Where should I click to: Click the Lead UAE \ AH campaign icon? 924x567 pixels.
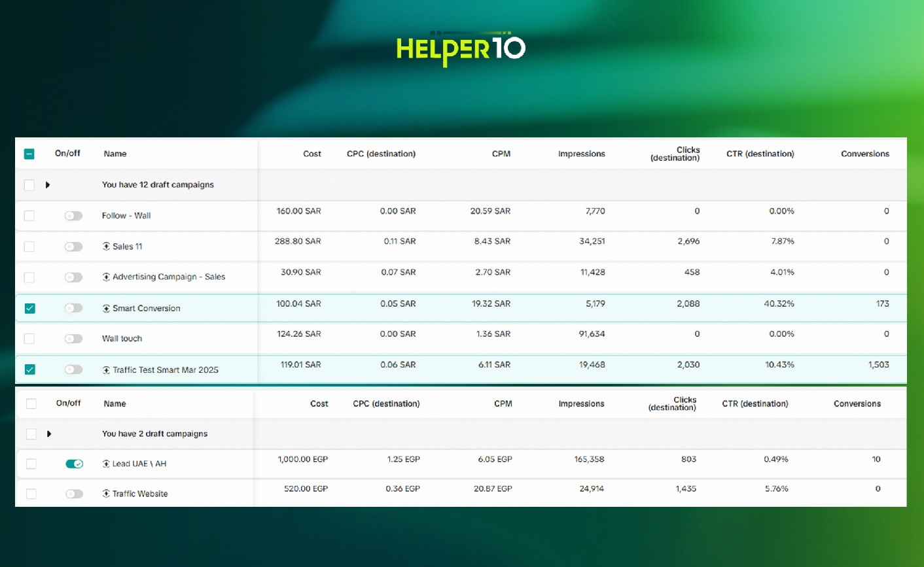coord(106,464)
